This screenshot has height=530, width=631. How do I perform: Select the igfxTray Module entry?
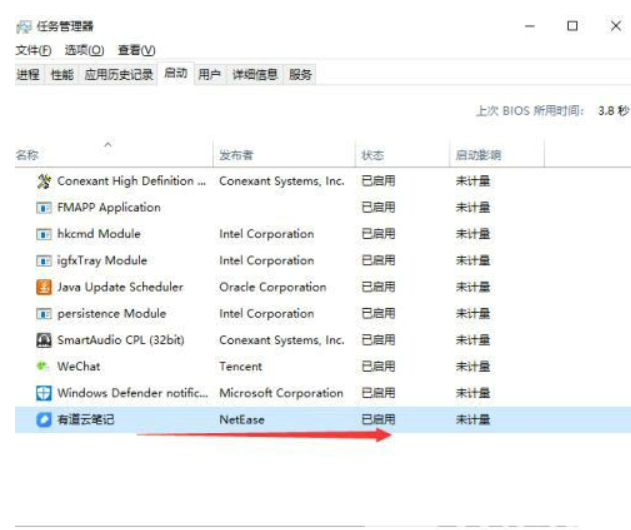[102, 261]
